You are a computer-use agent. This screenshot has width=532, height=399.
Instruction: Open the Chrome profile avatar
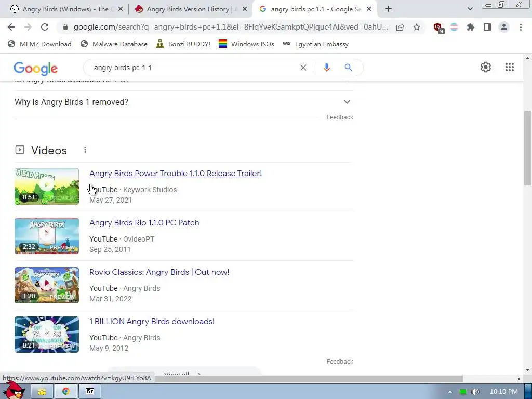tap(504, 27)
